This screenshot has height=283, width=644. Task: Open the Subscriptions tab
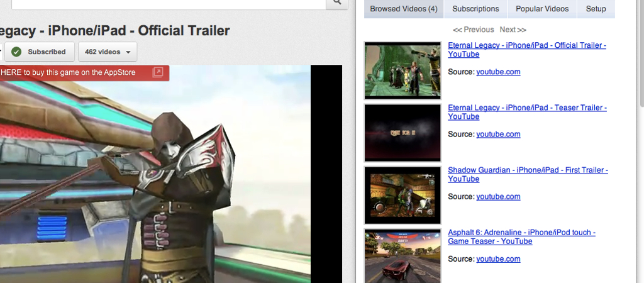(475, 9)
